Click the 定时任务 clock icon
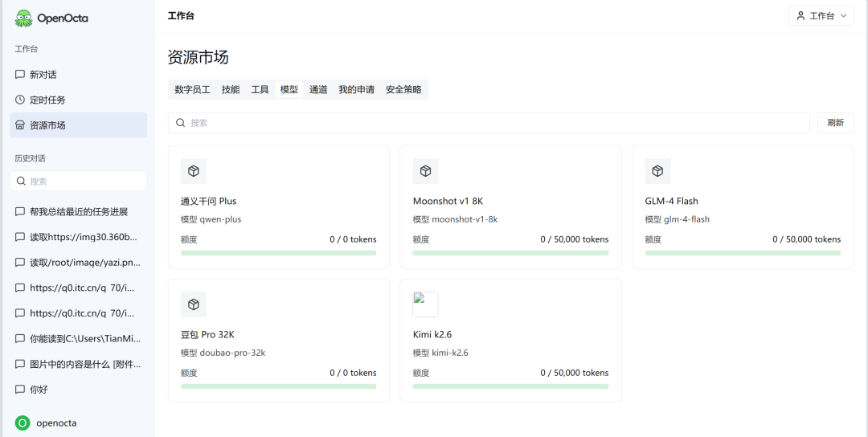Image resolution: width=868 pixels, height=437 pixels. tap(20, 100)
